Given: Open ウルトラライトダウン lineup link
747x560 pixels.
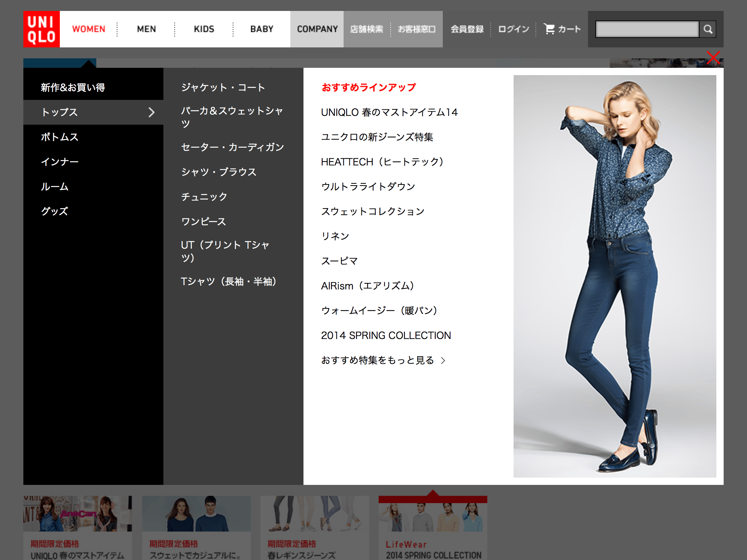Looking at the screenshot, I should 368,187.
